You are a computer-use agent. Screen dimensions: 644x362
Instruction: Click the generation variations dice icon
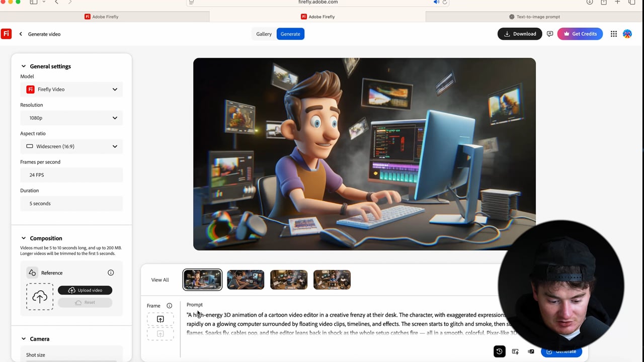click(x=531, y=351)
